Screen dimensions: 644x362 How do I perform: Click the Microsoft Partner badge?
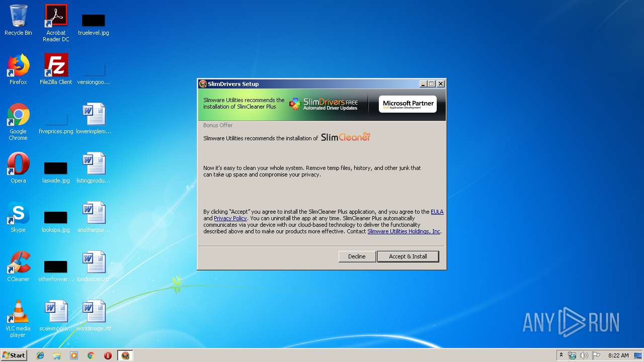coord(408,104)
